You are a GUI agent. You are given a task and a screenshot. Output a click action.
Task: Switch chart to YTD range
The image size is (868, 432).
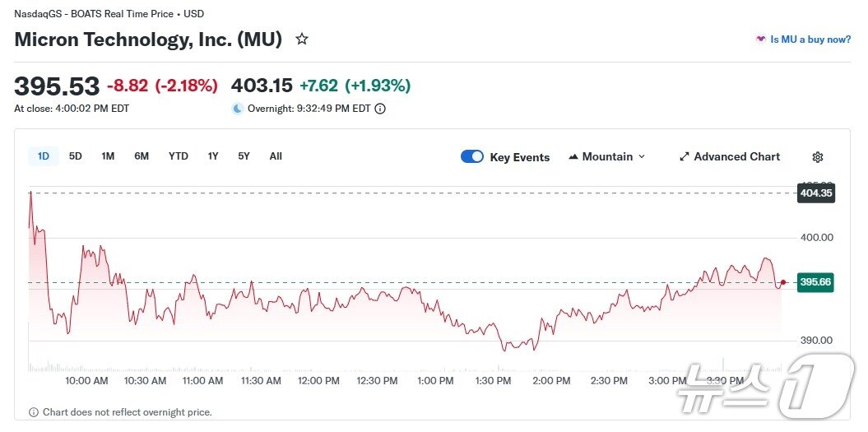tap(179, 156)
